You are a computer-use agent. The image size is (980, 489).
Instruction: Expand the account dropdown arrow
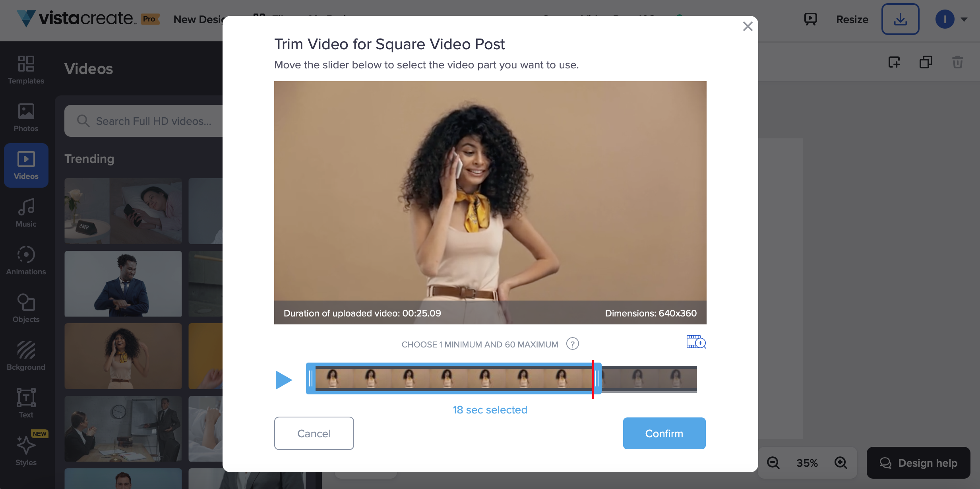(964, 19)
